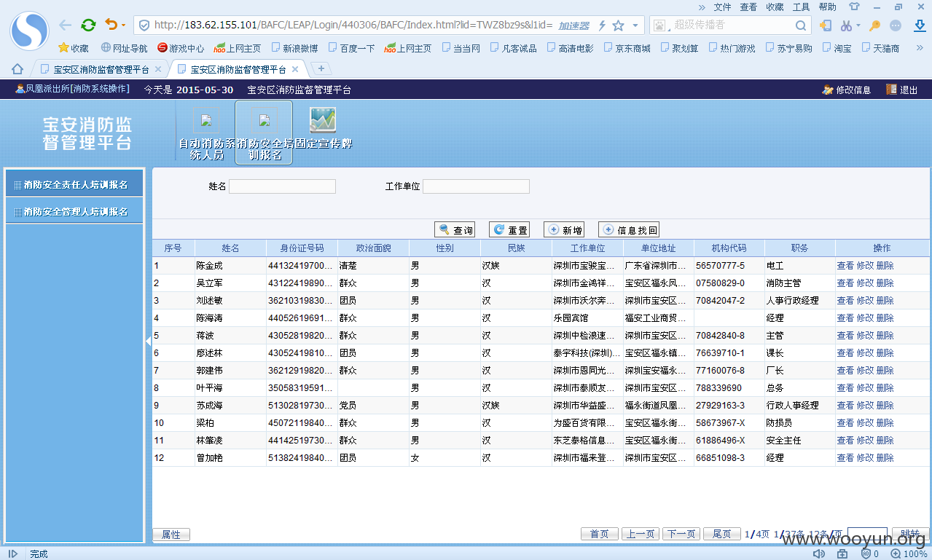932x560 pixels.
Task: Focus the 超级传播者 search field
Action: coord(731,25)
